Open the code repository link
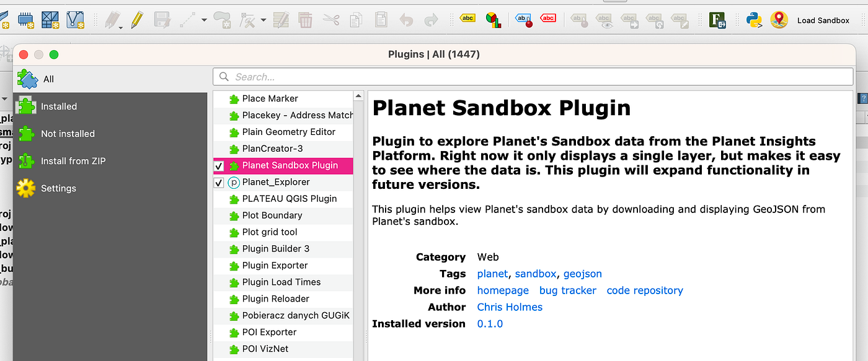868x361 pixels. coord(645,290)
